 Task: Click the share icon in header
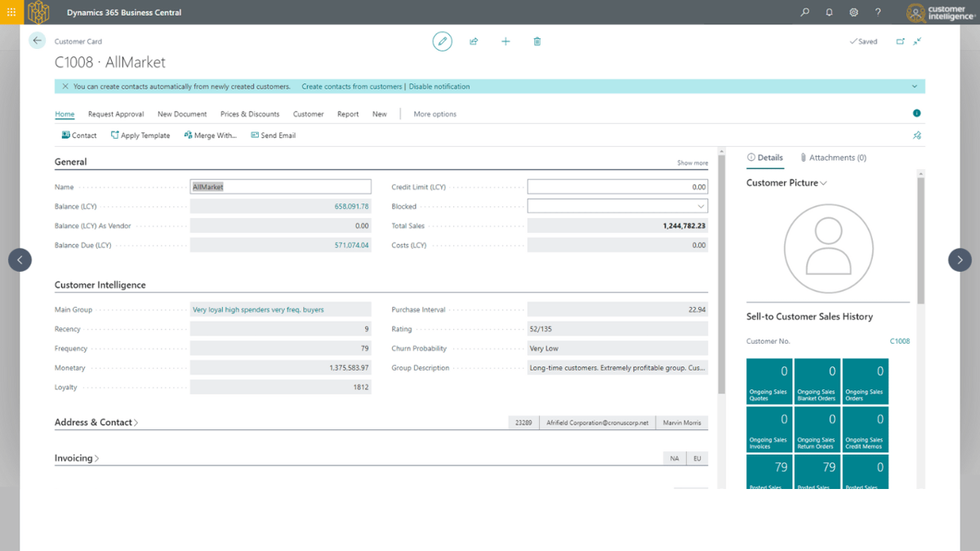click(474, 42)
